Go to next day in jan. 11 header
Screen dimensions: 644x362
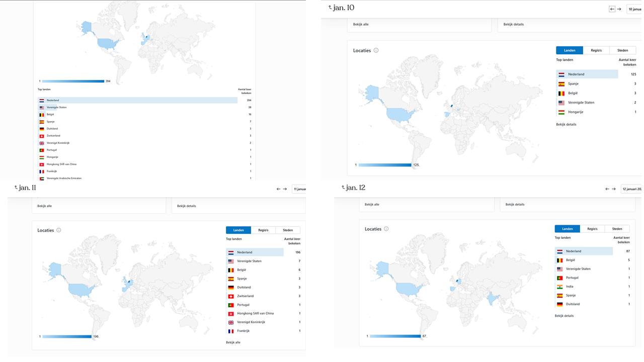(x=285, y=189)
